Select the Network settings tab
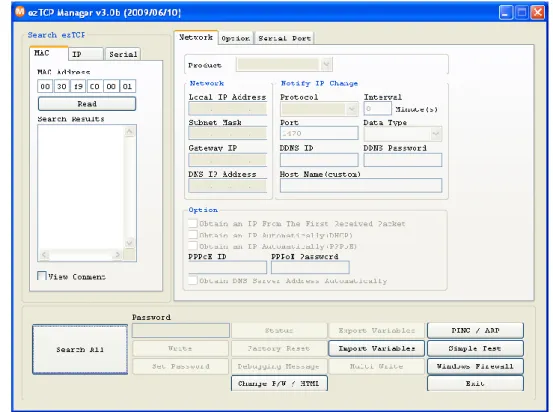 (x=196, y=37)
